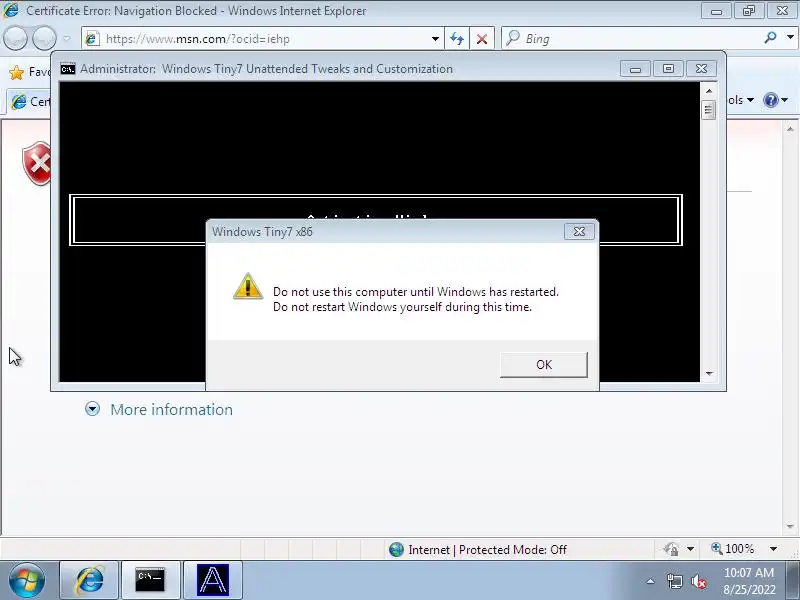Click the blue Help question mark icon
Screen dimensions: 800x600
[770, 100]
